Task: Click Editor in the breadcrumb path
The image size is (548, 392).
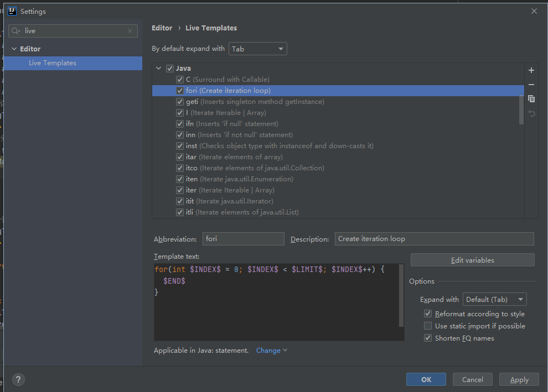Action: point(162,28)
